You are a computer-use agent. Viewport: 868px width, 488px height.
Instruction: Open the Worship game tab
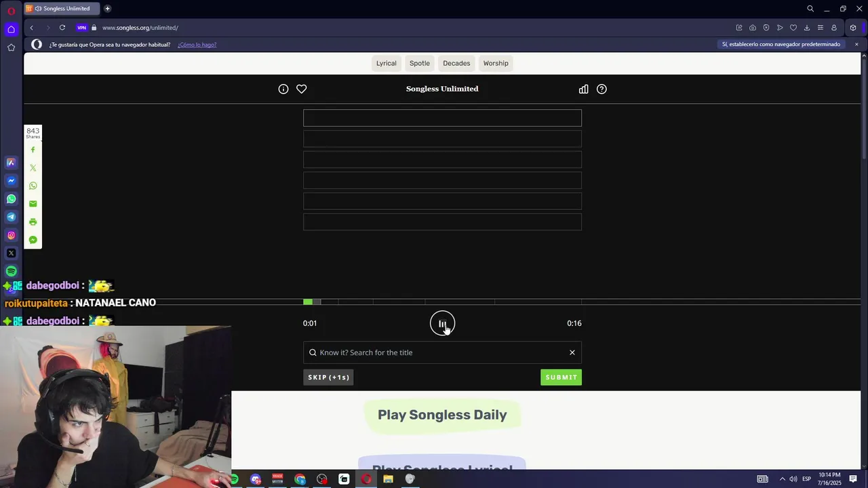[496, 63]
